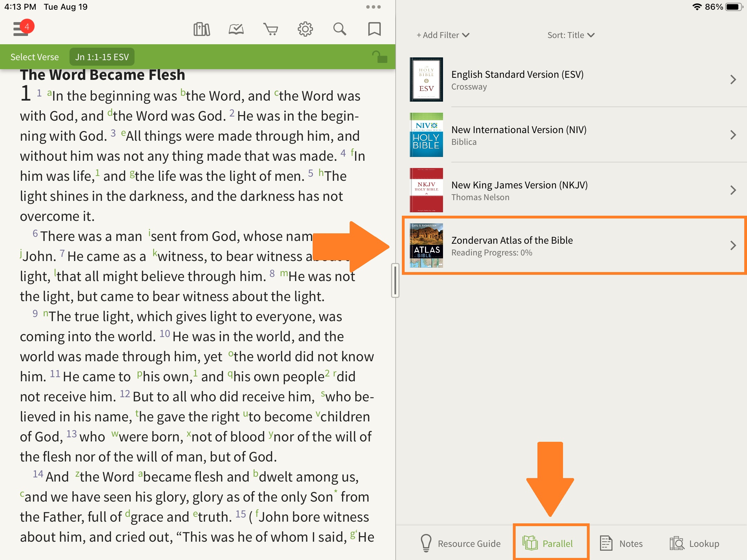747x560 pixels.
Task: Switch to the Notes tab
Action: pos(621,543)
